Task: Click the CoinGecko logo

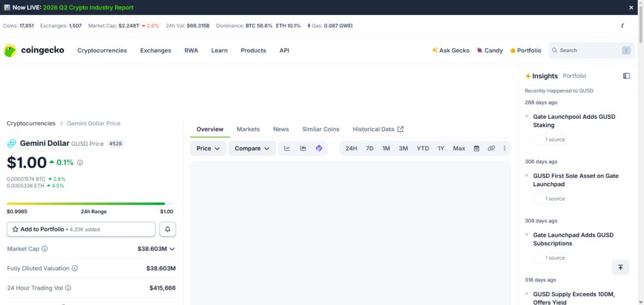Action: (34, 50)
